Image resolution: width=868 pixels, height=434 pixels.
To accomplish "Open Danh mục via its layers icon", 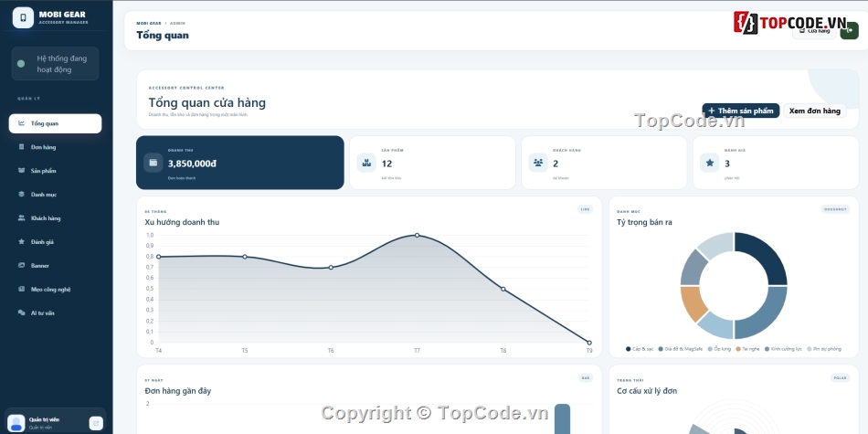I will pyautogui.click(x=22, y=195).
